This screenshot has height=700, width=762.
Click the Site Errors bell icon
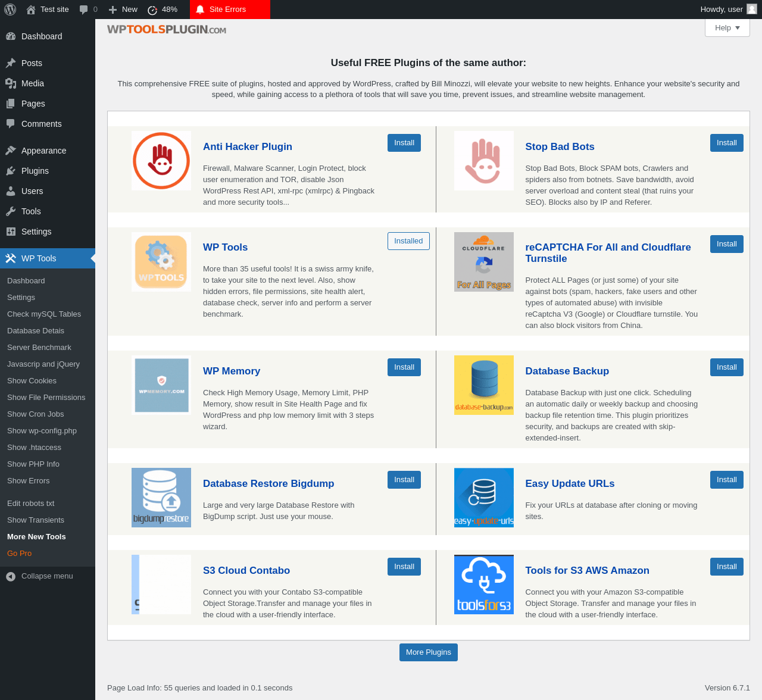[200, 10]
